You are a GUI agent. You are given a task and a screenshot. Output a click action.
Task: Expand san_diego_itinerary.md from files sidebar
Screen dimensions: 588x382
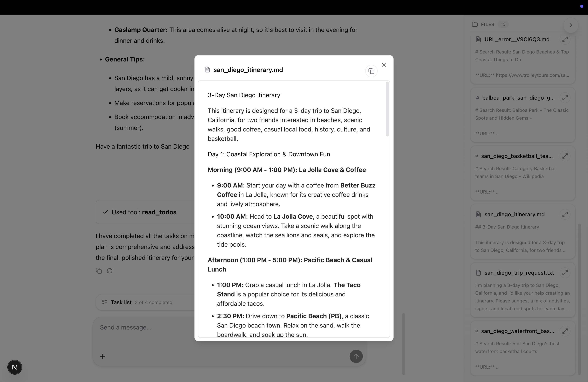tap(565, 215)
